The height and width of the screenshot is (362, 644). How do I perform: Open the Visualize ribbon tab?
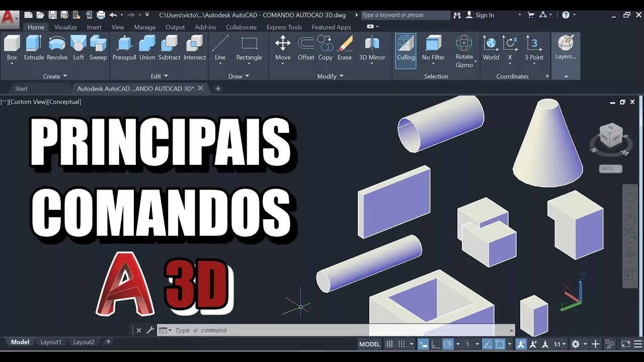tap(65, 27)
